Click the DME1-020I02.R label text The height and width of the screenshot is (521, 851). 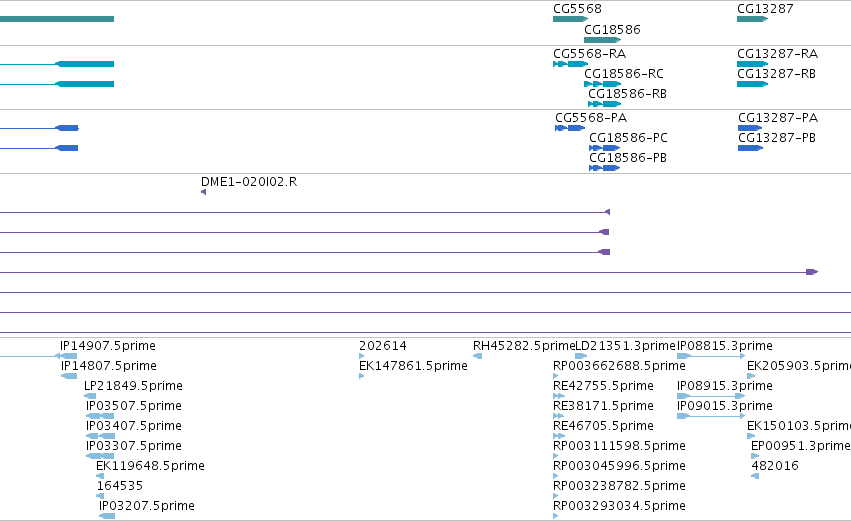249,182
